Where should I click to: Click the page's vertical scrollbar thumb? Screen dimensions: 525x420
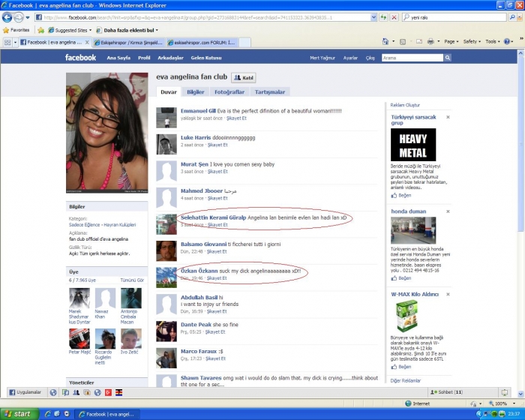(520, 144)
